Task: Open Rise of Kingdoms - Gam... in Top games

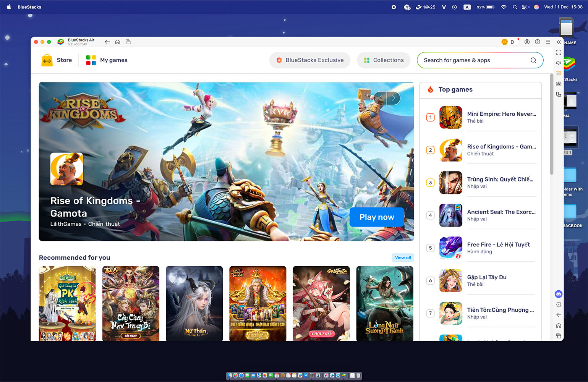Action: 481,150
